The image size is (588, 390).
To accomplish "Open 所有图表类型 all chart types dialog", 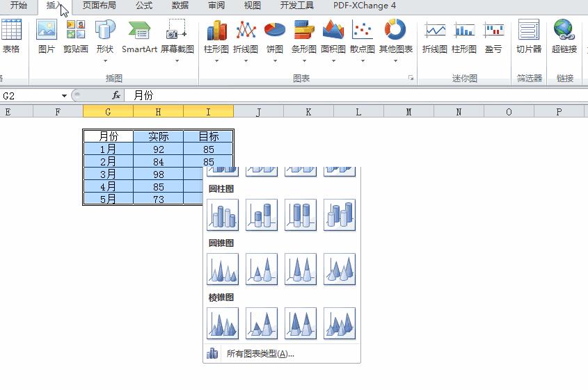I will tap(260, 354).
